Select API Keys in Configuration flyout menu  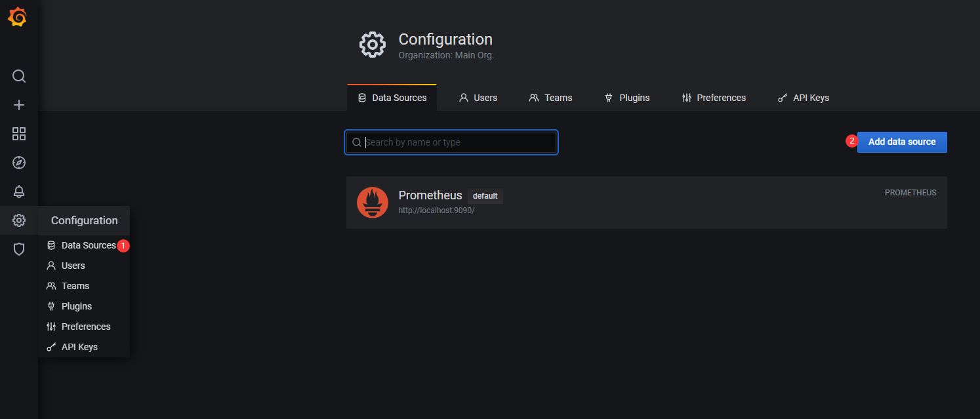click(79, 347)
